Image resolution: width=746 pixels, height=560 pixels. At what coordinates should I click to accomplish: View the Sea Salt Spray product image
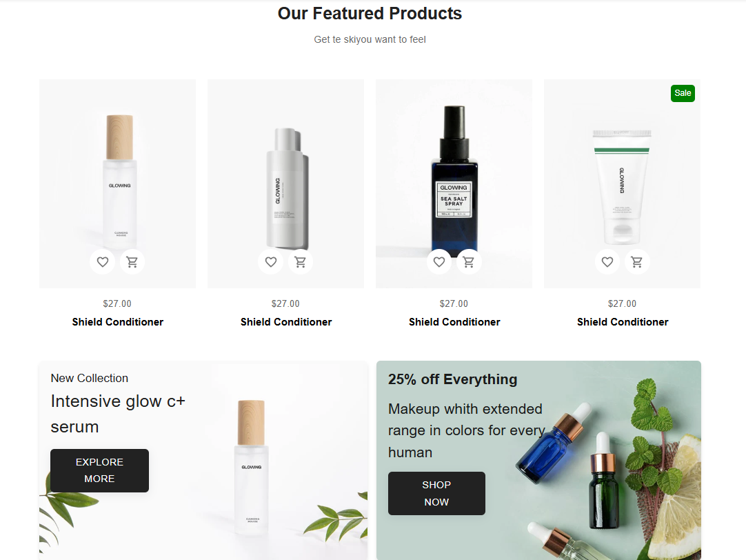(454, 183)
